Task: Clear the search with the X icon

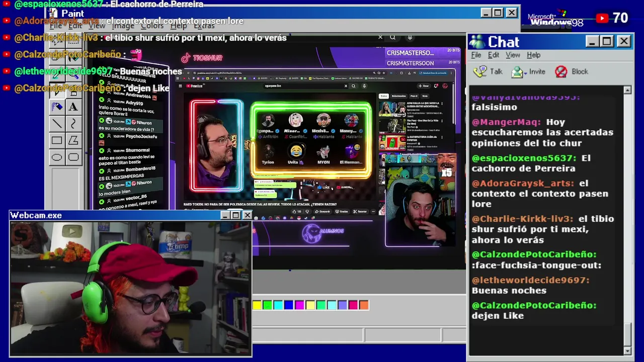Action: (x=380, y=37)
